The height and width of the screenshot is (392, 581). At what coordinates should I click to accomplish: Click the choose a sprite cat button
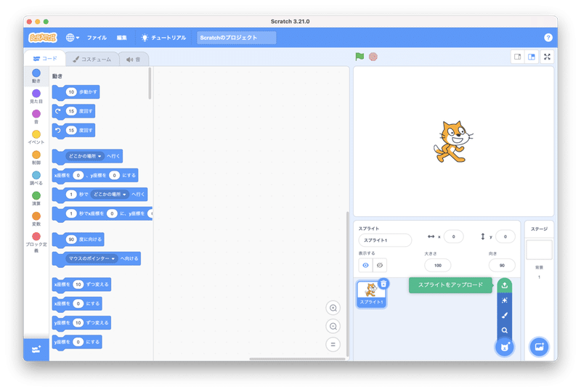pyautogui.click(x=505, y=347)
